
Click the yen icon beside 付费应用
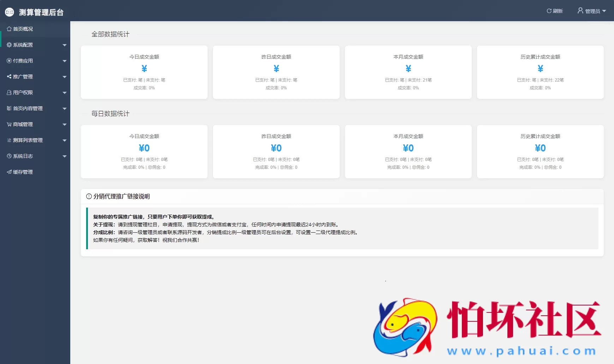(9, 61)
